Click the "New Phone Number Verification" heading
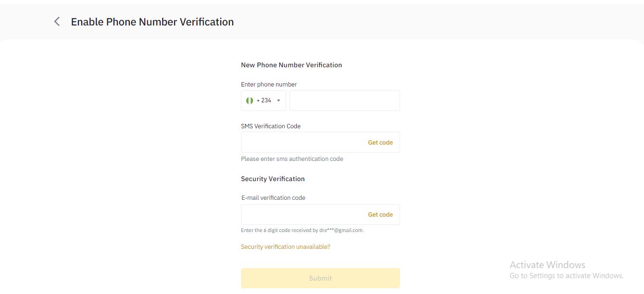The height and width of the screenshot is (294, 644). (291, 65)
